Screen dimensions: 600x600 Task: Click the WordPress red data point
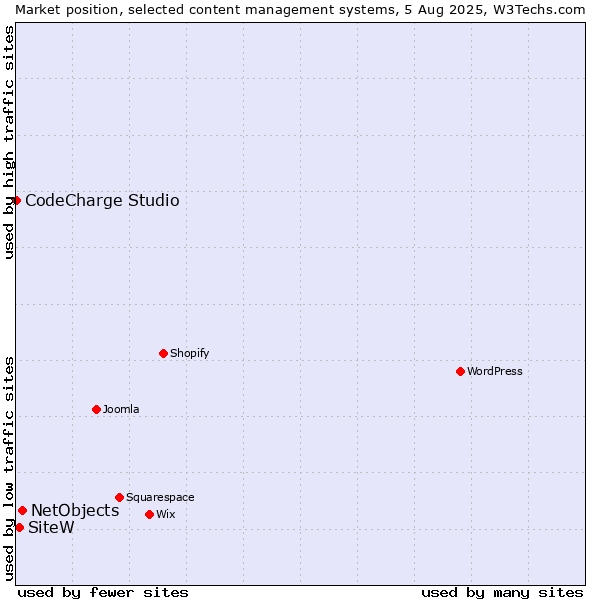[460, 372]
